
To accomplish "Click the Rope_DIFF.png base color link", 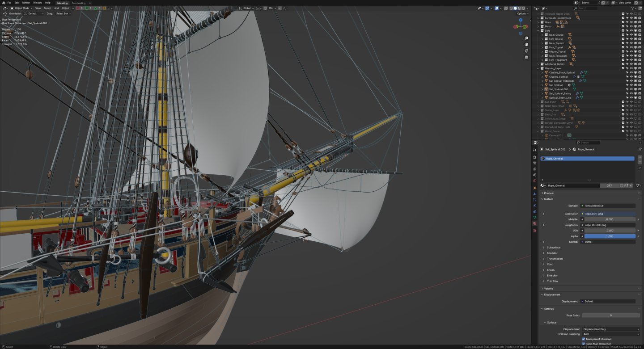I will 608,214.
